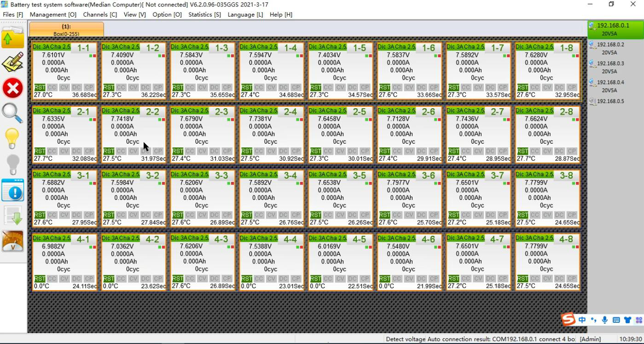Open the Management menu
Screen dimensions: 644x344
(x=53, y=15)
